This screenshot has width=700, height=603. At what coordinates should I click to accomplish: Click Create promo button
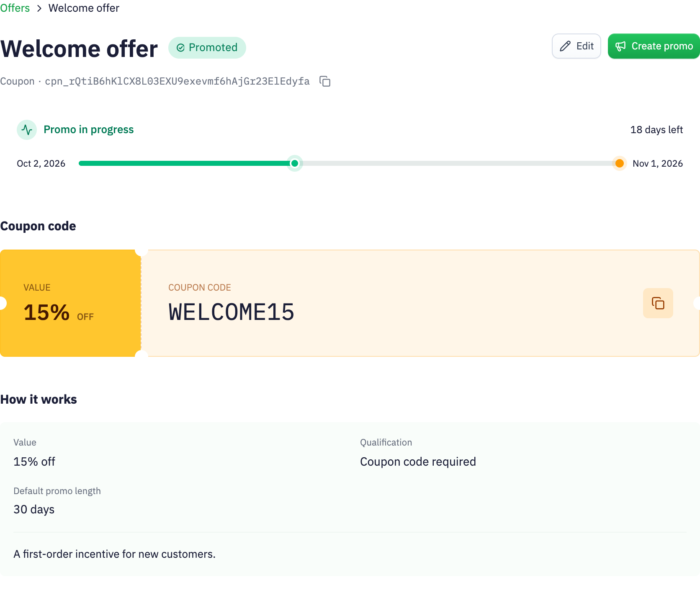(x=654, y=46)
